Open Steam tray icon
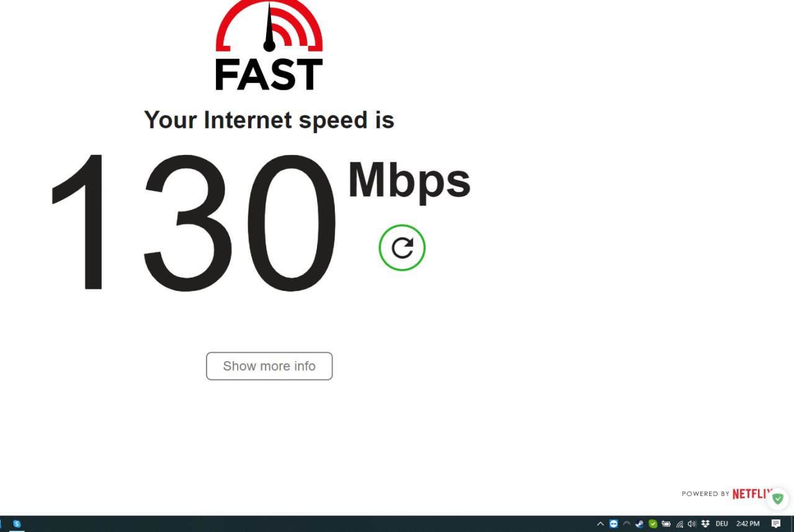The image size is (794, 532). click(x=640, y=524)
